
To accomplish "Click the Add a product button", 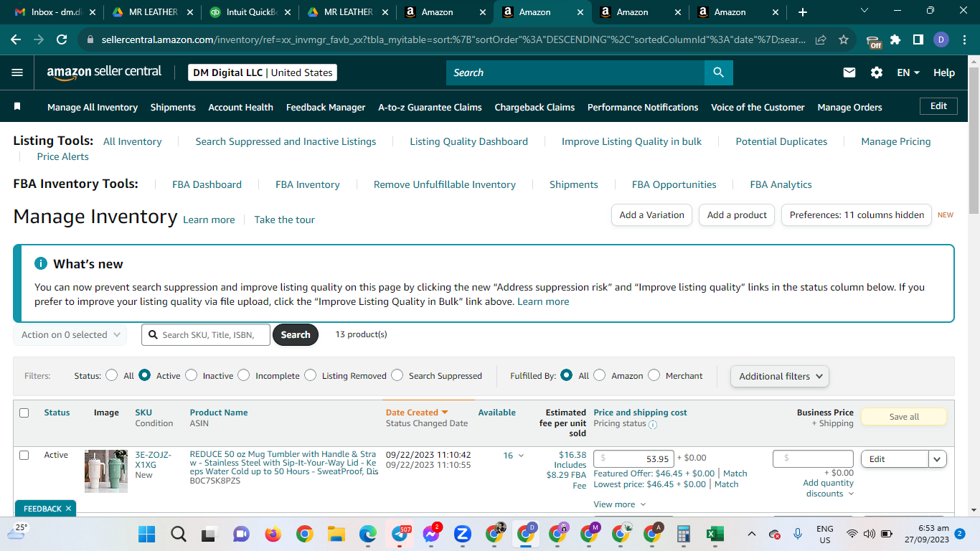I will point(737,215).
